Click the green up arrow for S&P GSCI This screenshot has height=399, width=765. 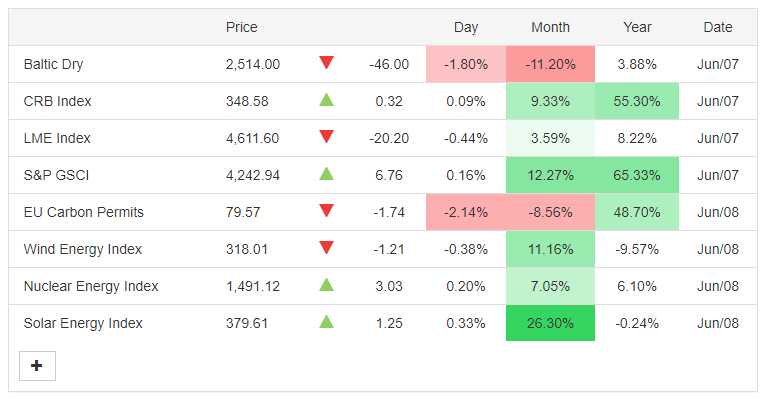(x=326, y=174)
